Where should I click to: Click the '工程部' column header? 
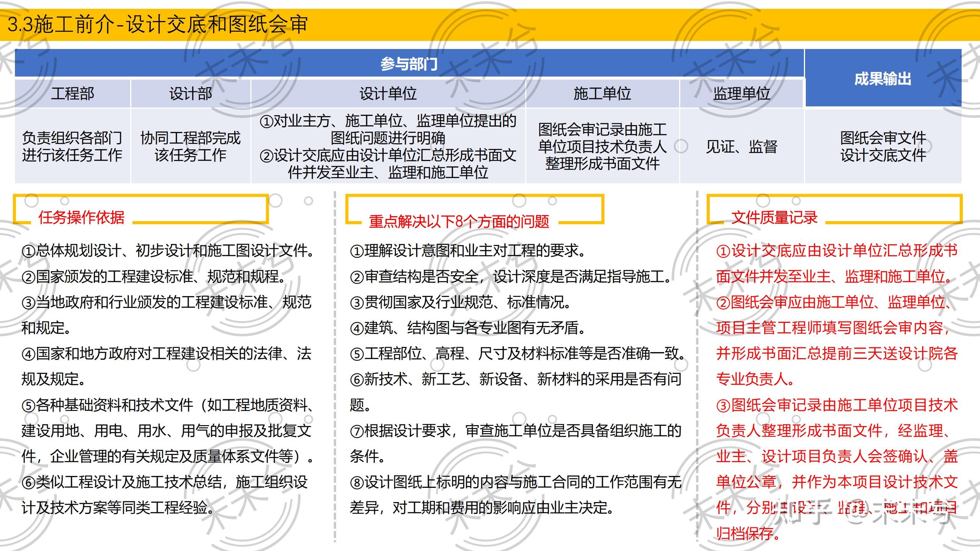[72, 93]
